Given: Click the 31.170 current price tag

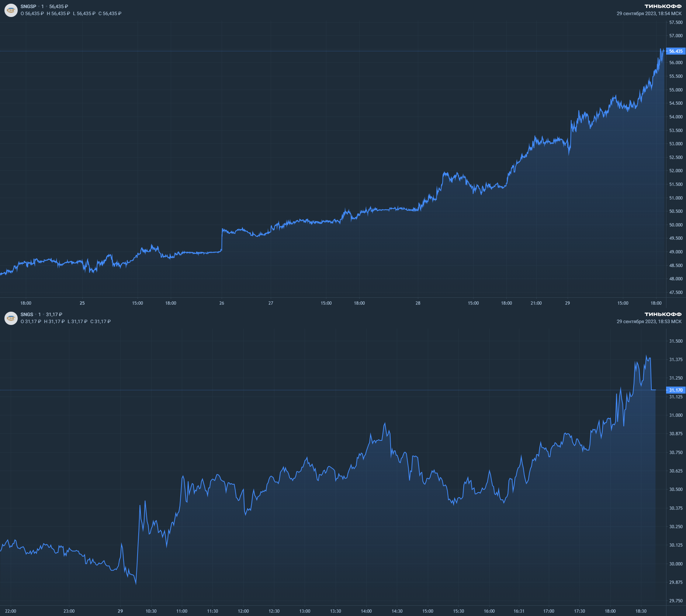Looking at the screenshot, I should coord(676,390).
